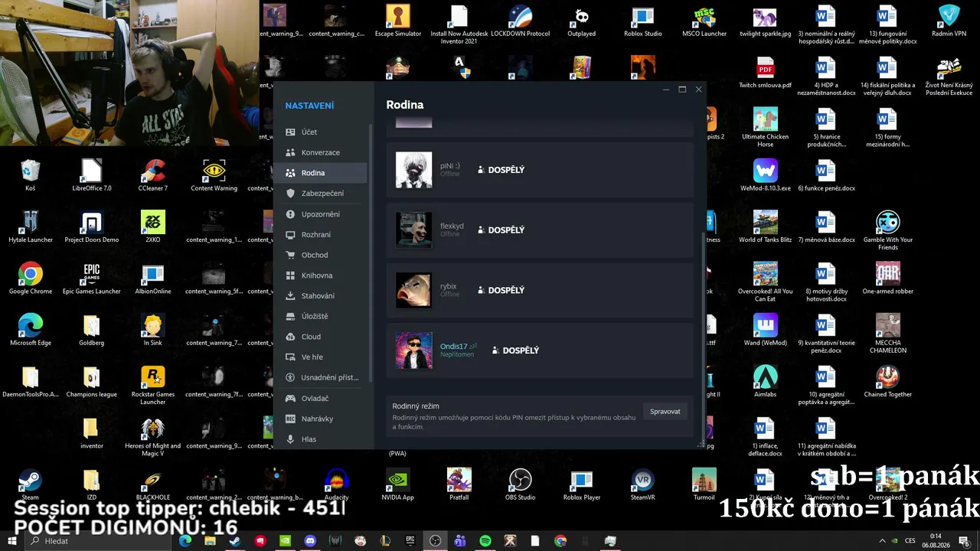
Task: Maximize the Steam settings window
Action: point(682,90)
